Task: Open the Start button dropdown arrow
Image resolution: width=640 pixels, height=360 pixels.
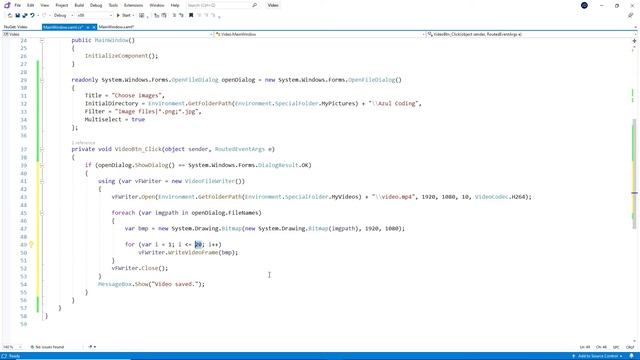Action: tap(133, 16)
